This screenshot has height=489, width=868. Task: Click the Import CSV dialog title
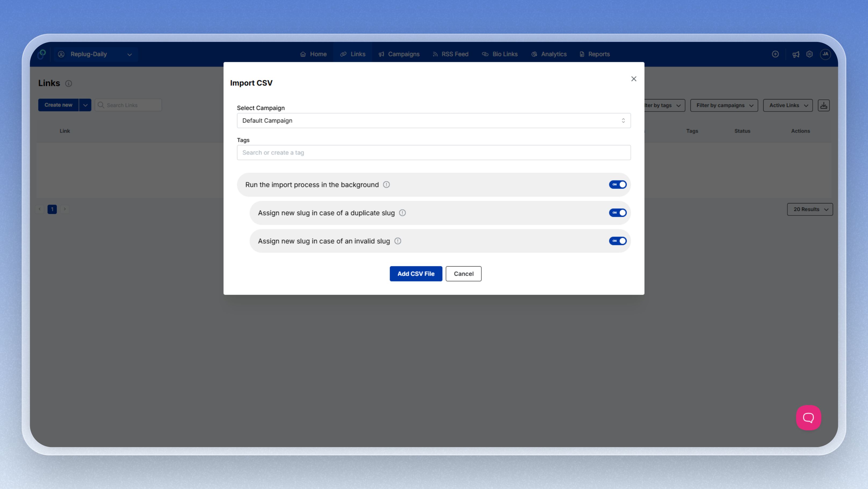(x=251, y=83)
